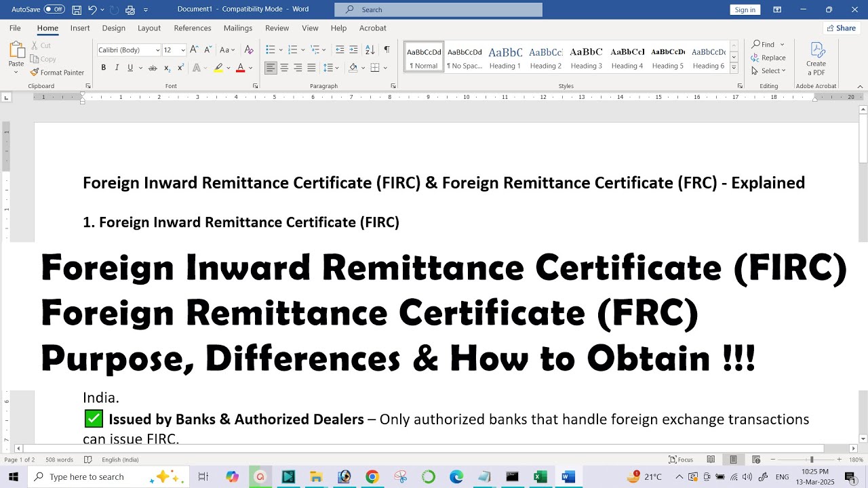Screen dimensions: 868x488
Task: Increase font size with Grow Font
Action: coord(194,49)
